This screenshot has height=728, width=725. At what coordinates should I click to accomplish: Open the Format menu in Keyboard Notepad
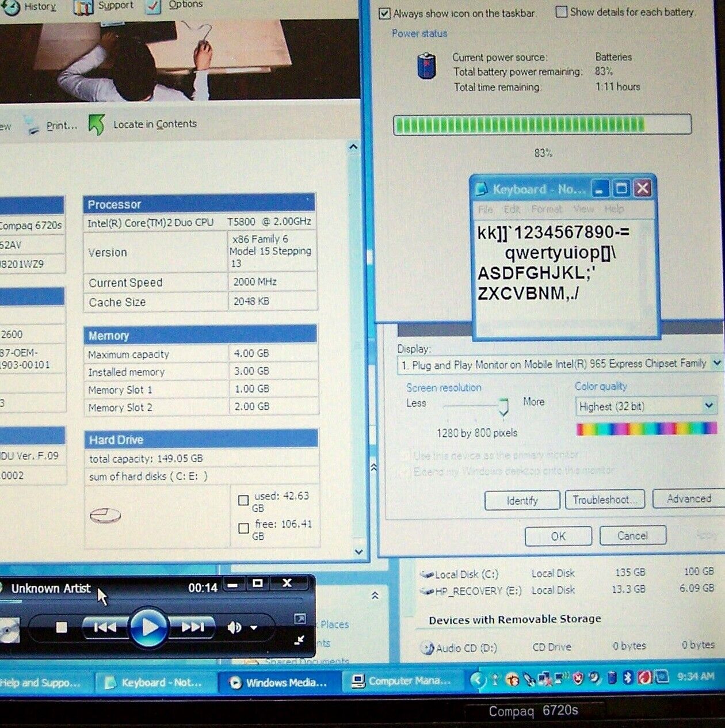coord(547,209)
